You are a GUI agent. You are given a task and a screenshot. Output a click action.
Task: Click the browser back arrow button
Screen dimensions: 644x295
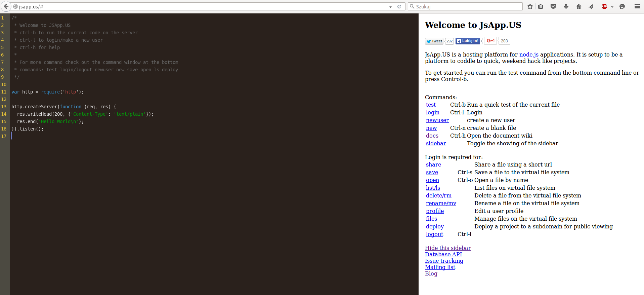click(x=6, y=6)
